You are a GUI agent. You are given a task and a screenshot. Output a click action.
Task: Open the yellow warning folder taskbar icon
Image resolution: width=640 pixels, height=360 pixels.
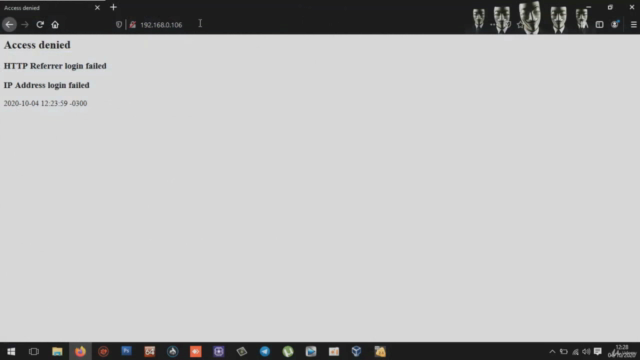pos(380,351)
